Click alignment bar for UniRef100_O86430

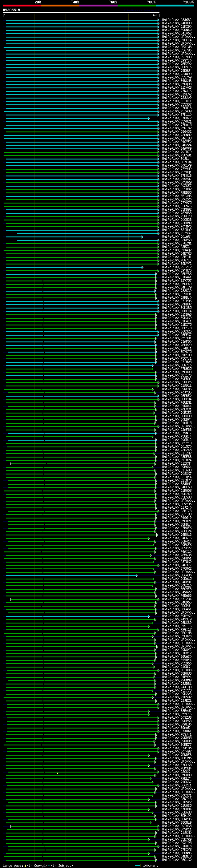pyautogui.click(x=72, y=575)
